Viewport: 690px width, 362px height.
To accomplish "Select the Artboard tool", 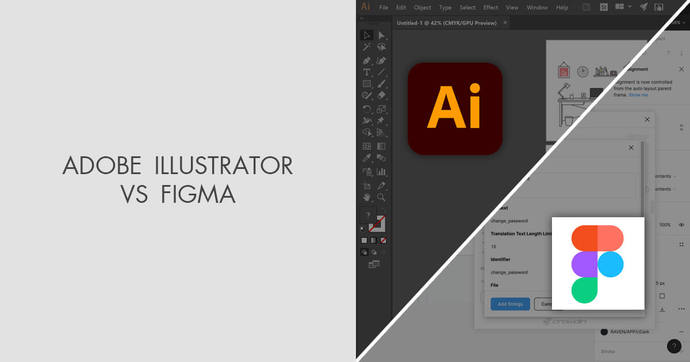I will pos(367,186).
